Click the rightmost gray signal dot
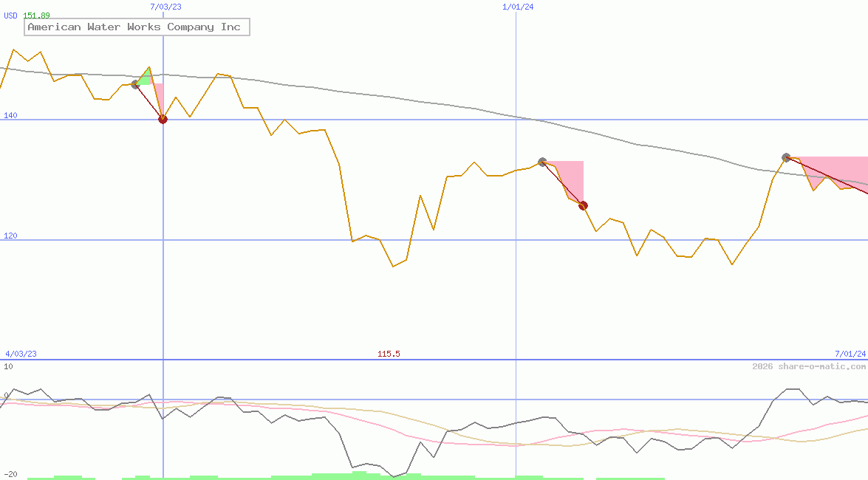This screenshot has width=868, height=480. tap(786, 157)
